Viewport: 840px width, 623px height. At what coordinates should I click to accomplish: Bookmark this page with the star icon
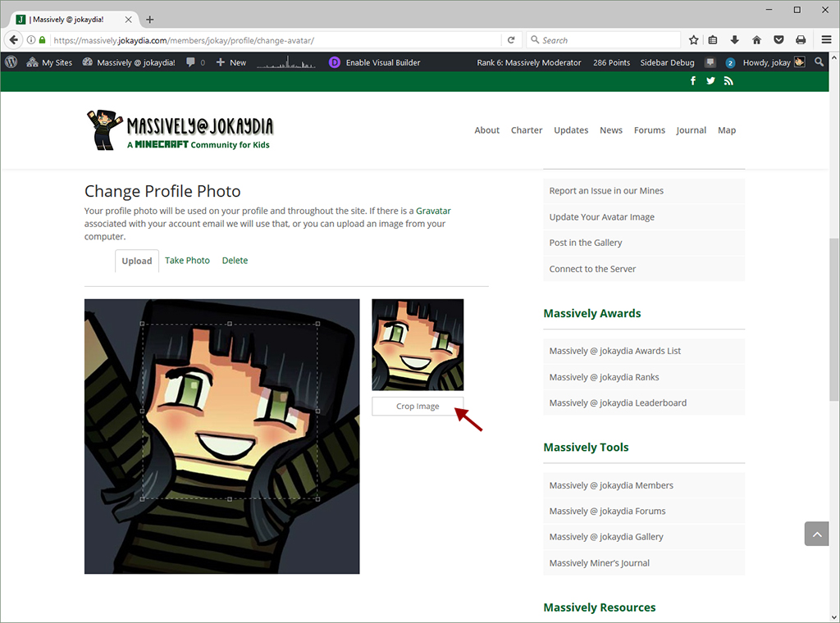coord(694,40)
